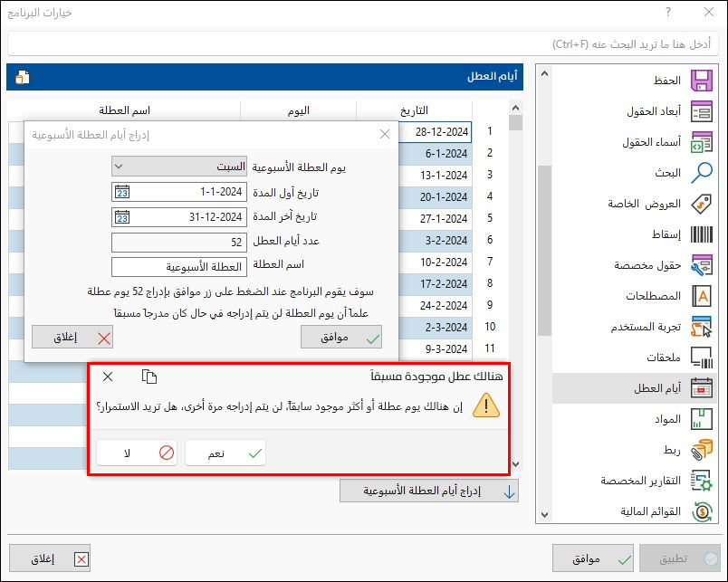Image resolution: width=728 pixels, height=582 pixels.
Task: Click the اسم العطلة column header
Action: pos(124,110)
